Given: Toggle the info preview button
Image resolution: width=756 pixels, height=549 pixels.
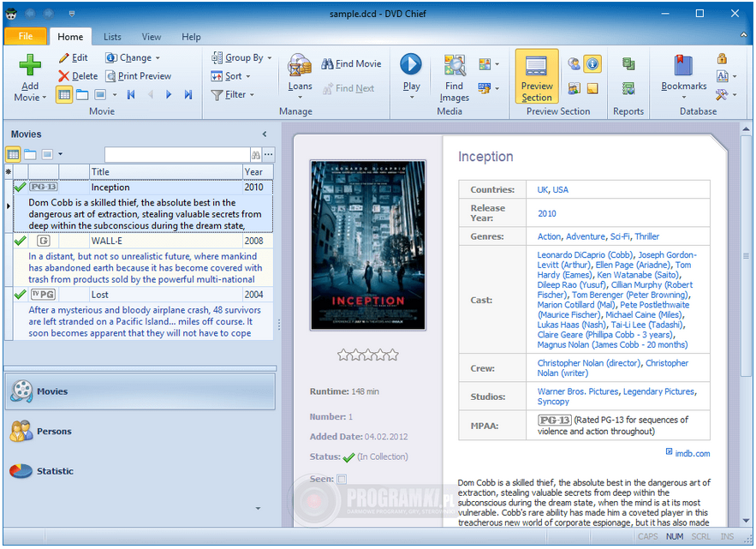Looking at the screenshot, I should click(592, 63).
